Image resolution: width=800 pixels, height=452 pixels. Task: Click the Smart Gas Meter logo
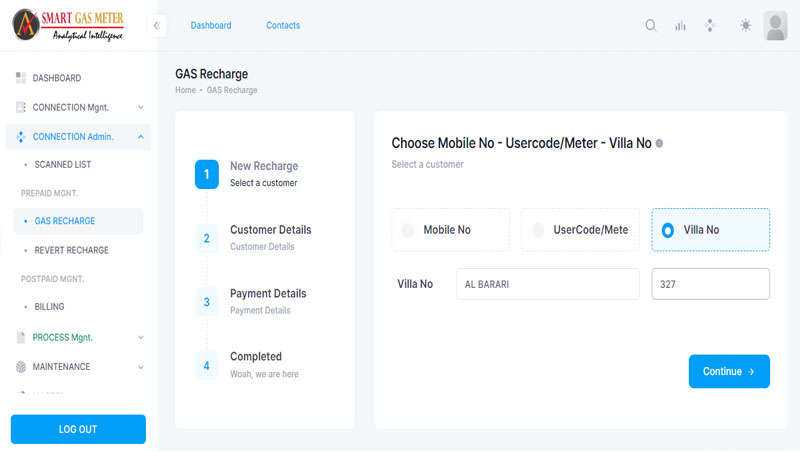click(72, 25)
